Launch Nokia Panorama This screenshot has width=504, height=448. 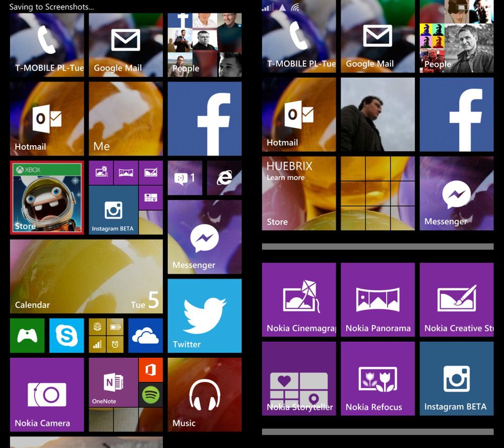(377, 299)
